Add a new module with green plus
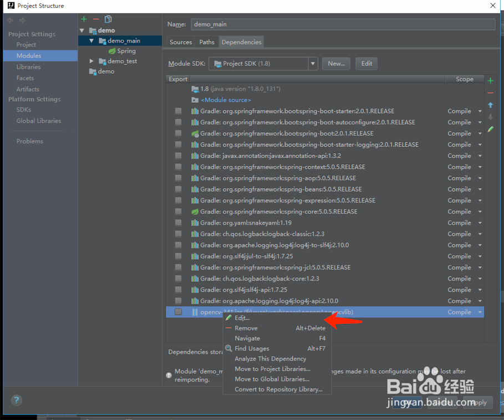This screenshot has width=504, height=420. coord(84,19)
